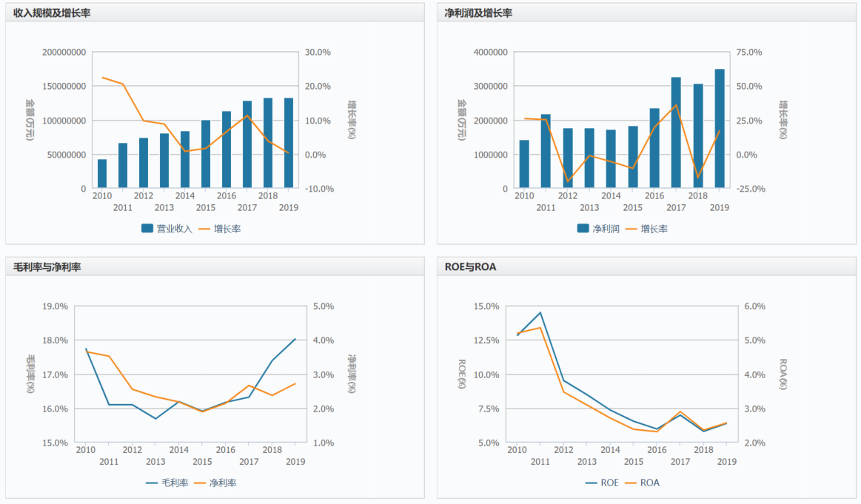
Task: Hide 增长率 series in 净利润及增长率 chart legend
Action: point(647,229)
